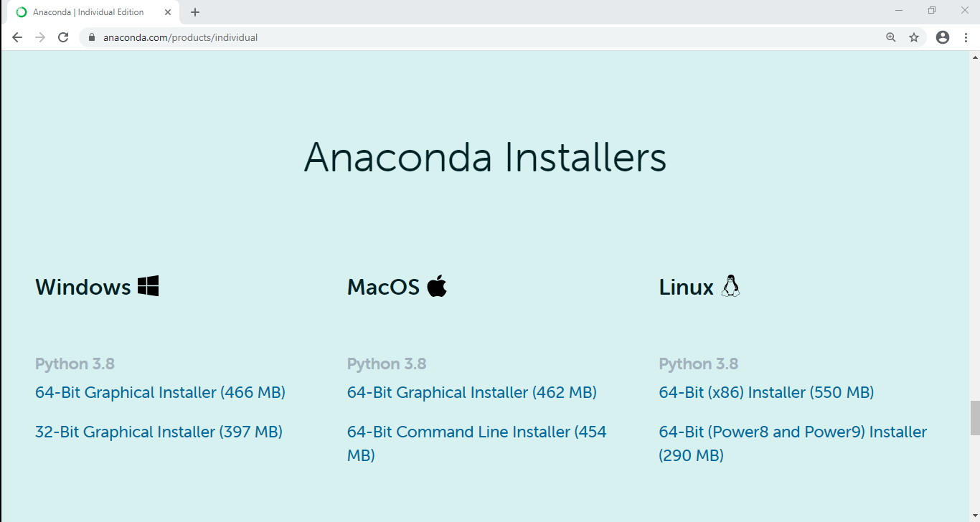The height and width of the screenshot is (522, 980).
Task: Click the vertical scrollbar thumb
Action: (x=974, y=418)
